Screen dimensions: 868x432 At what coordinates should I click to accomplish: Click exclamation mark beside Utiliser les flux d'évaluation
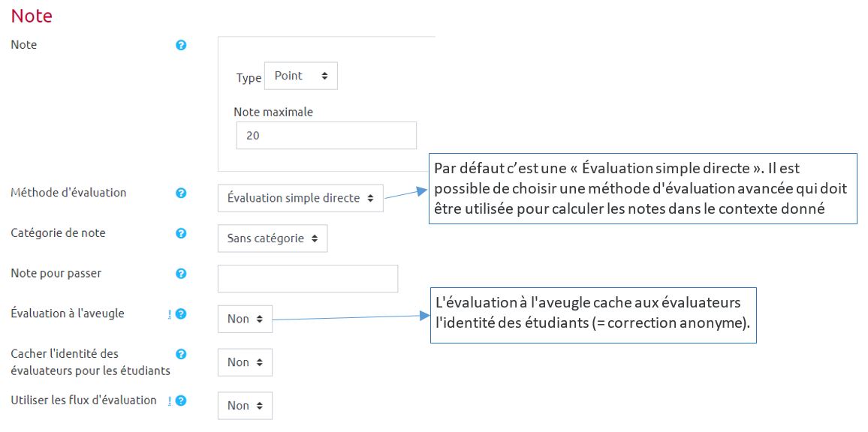point(170,401)
